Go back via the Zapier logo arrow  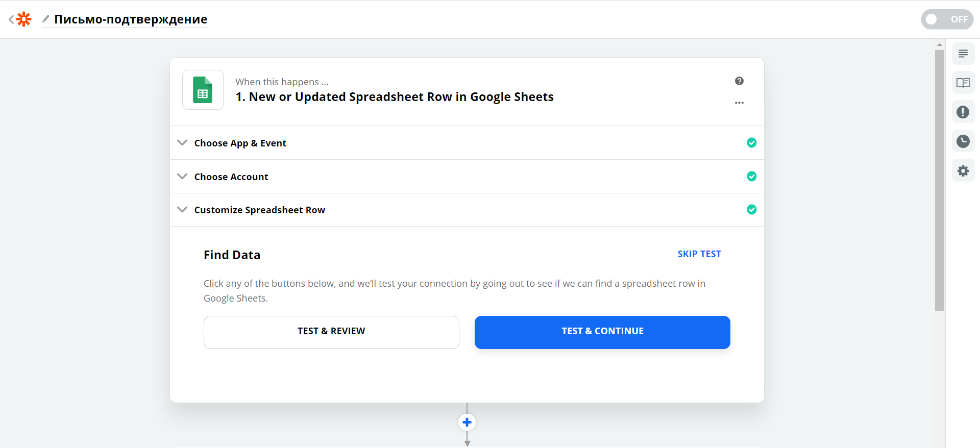pos(20,19)
